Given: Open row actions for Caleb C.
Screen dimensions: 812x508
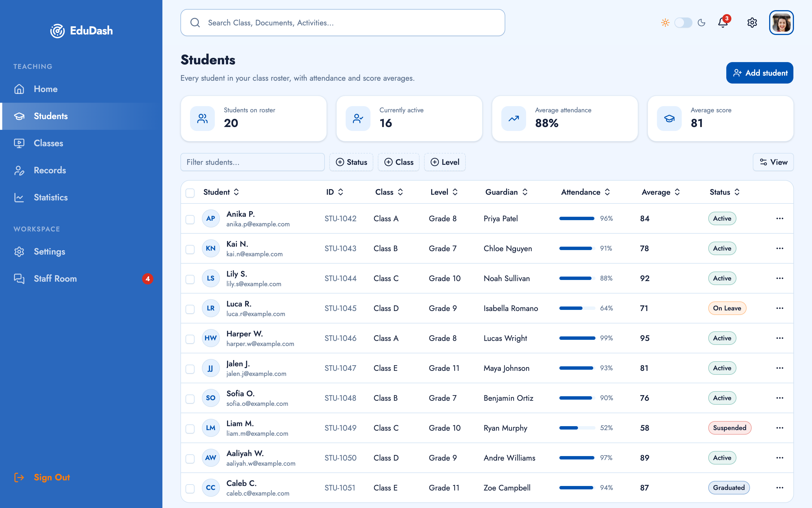Looking at the screenshot, I should pyautogui.click(x=780, y=487).
